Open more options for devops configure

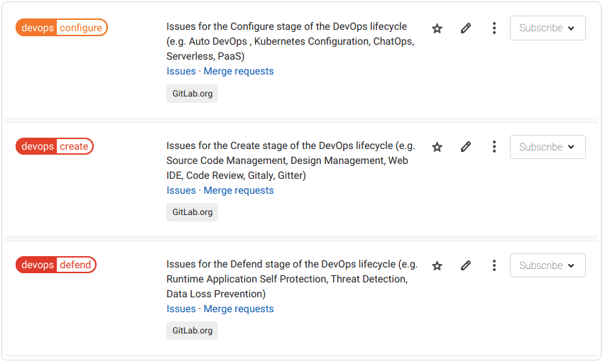click(x=494, y=28)
